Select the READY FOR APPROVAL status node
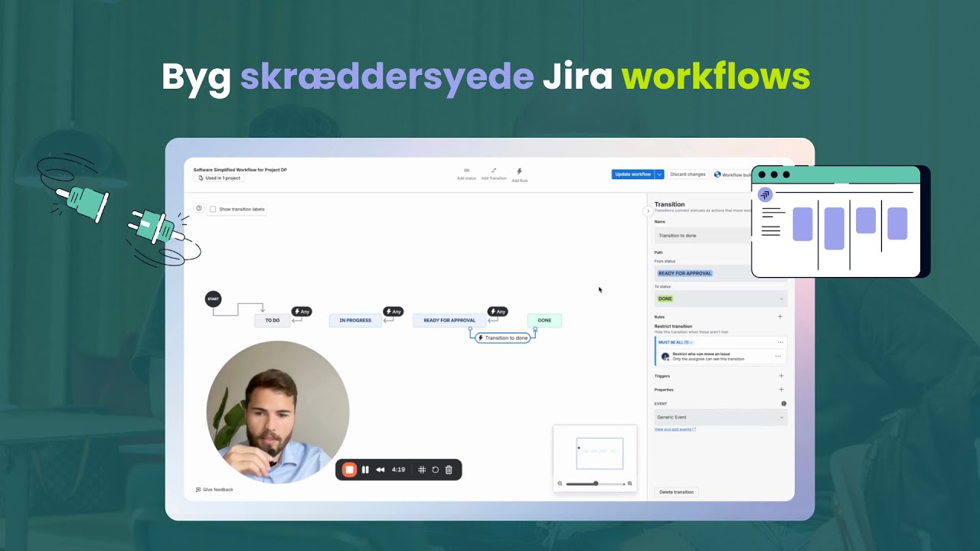The width and height of the screenshot is (980, 551). coord(449,321)
